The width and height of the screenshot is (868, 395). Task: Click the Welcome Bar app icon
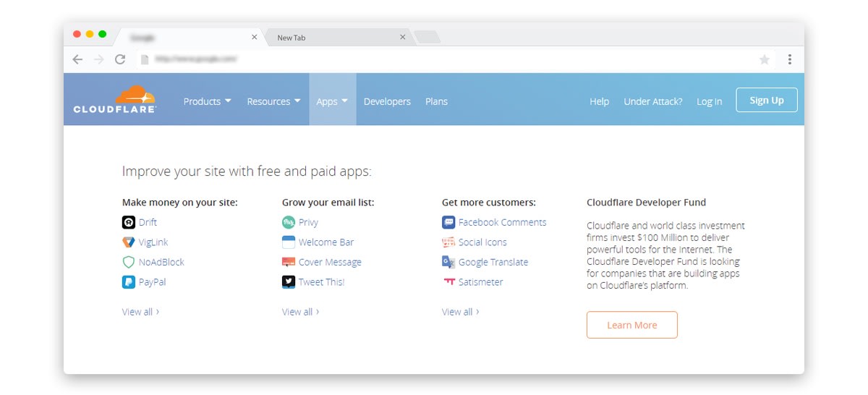pos(289,242)
